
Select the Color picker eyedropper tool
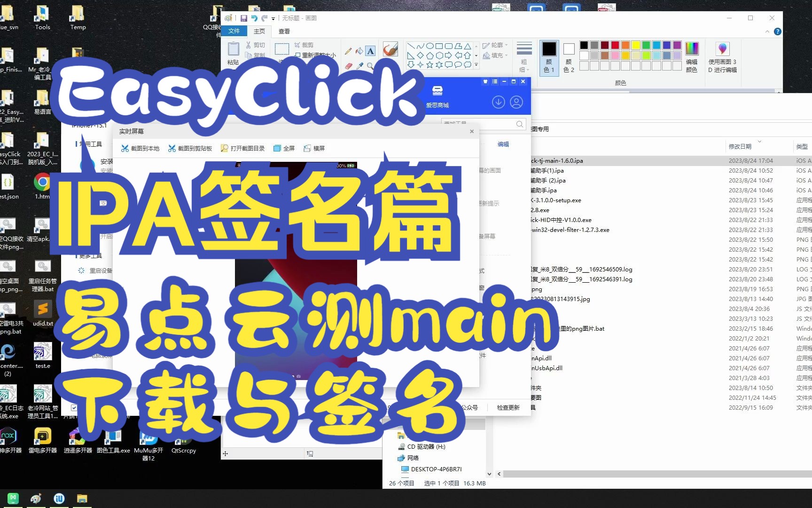click(x=359, y=66)
